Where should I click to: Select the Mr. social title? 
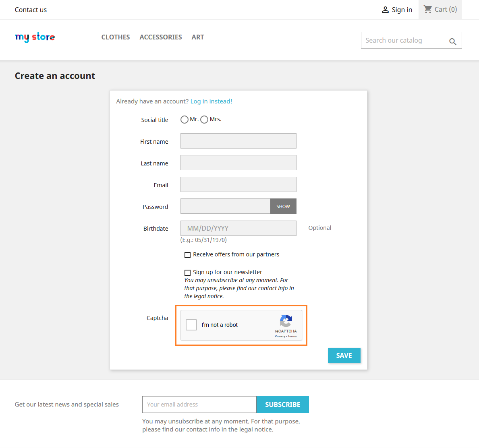click(185, 120)
